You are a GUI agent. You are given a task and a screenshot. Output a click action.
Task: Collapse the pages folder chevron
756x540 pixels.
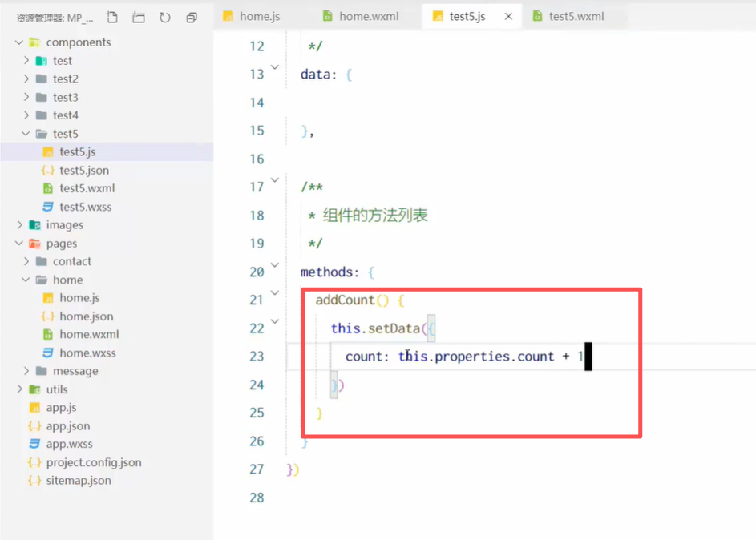pyautogui.click(x=19, y=244)
